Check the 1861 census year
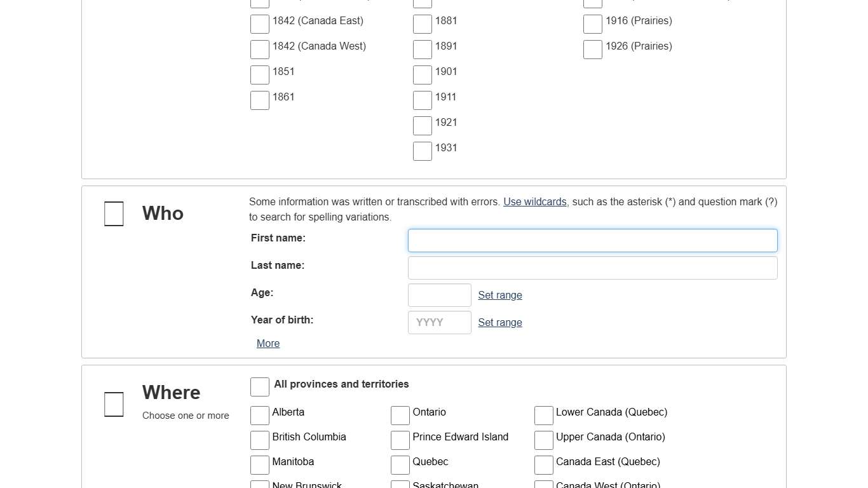Image resolution: width=868 pixels, height=488 pixels. (x=259, y=100)
